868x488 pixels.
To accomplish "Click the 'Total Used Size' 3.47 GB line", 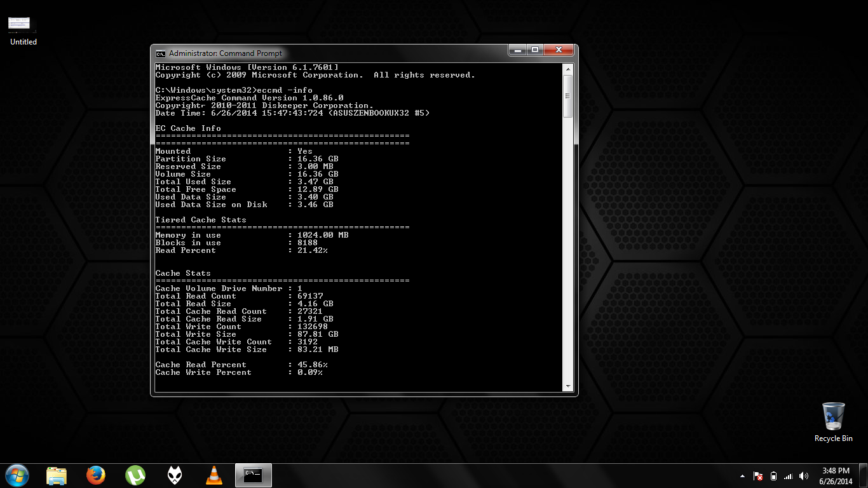I will pyautogui.click(x=244, y=182).
